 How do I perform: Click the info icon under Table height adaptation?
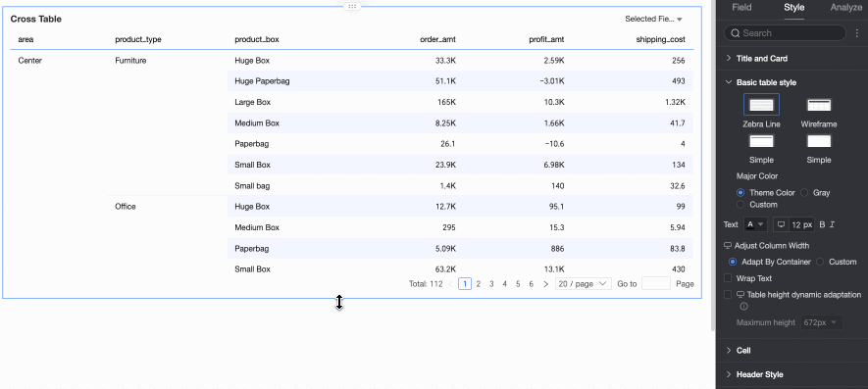pos(744,306)
